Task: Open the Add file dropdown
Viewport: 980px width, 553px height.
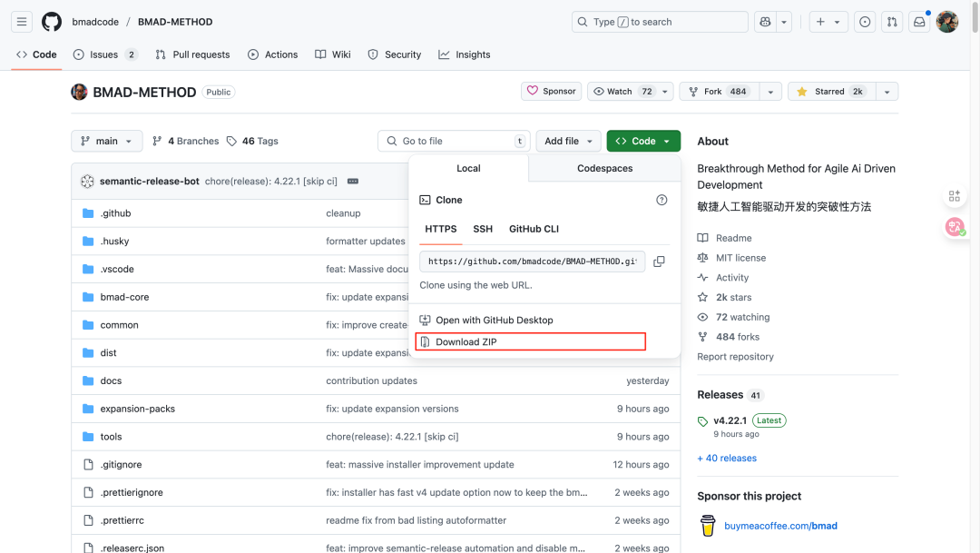Action: pos(568,141)
